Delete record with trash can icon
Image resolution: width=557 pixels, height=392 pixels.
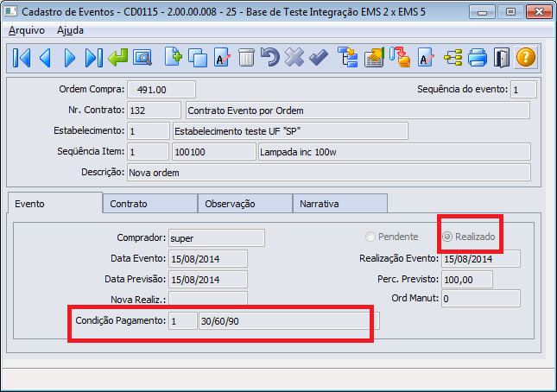click(246, 58)
